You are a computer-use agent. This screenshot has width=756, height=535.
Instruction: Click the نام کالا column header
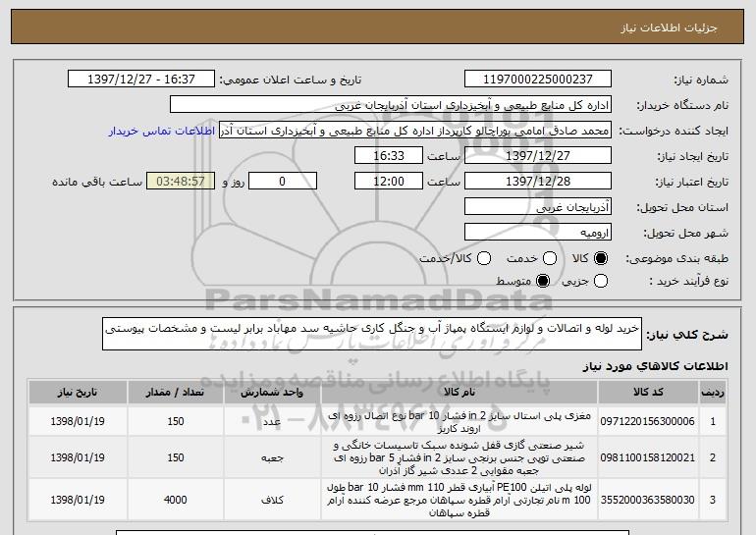[459, 393]
